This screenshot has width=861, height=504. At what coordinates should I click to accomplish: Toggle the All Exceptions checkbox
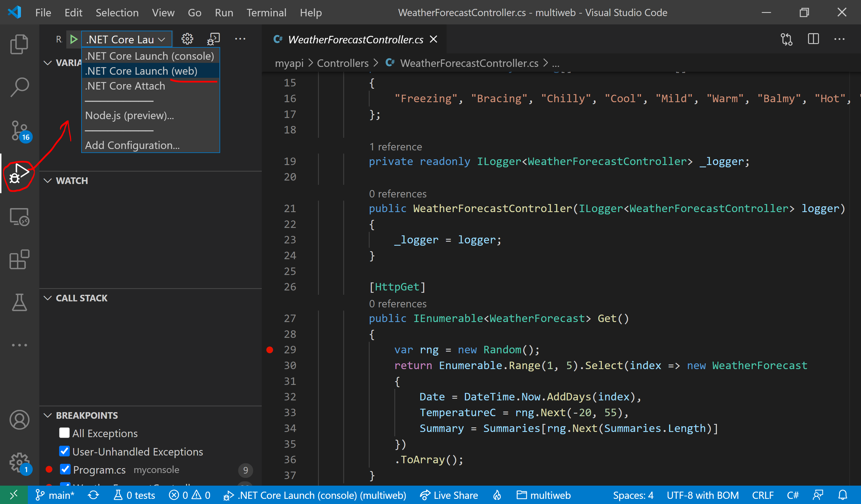(x=64, y=433)
